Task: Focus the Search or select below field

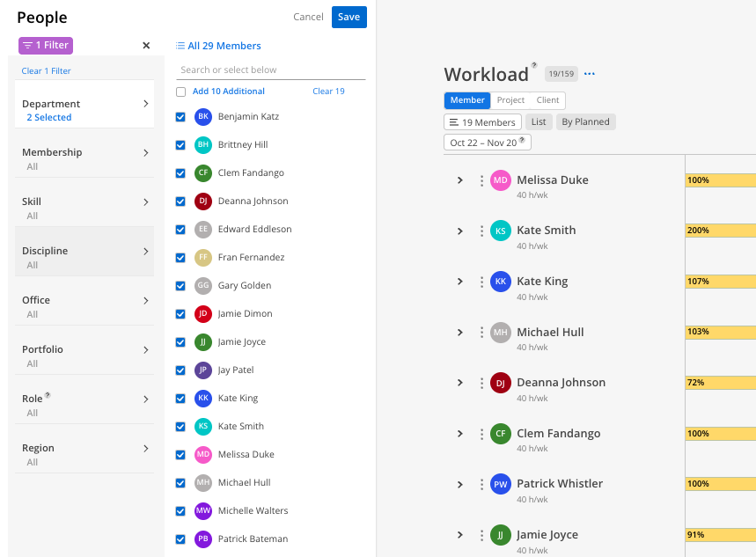Action: [271, 70]
